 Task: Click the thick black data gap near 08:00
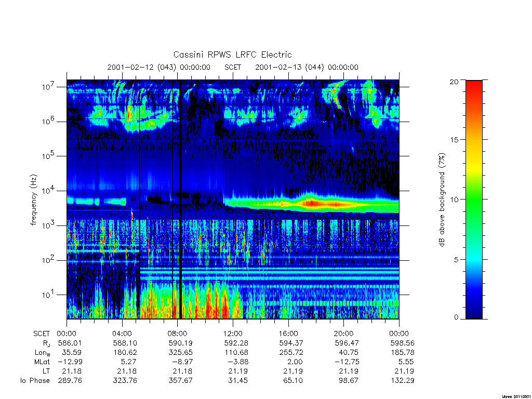coord(180,199)
